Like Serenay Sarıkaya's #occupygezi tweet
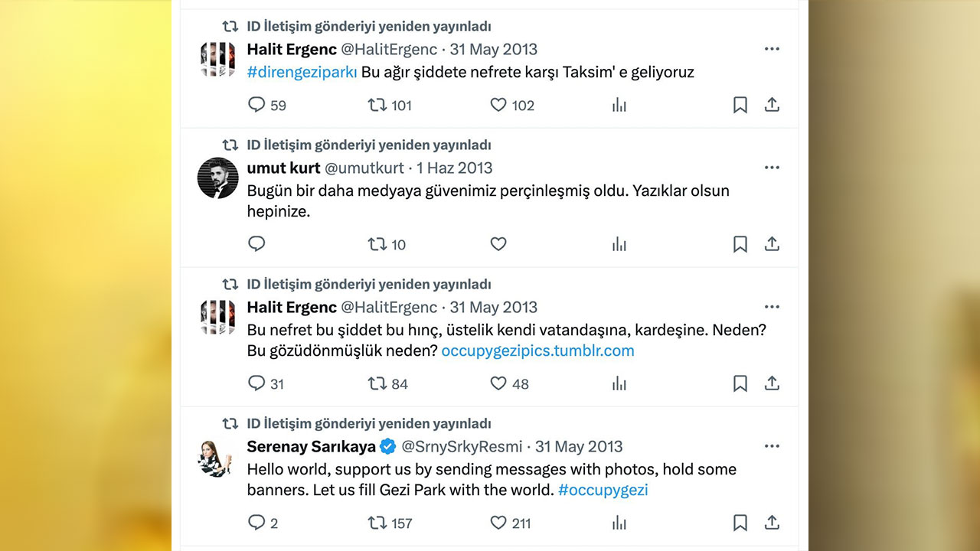This screenshot has height=551, width=980. tap(498, 523)
